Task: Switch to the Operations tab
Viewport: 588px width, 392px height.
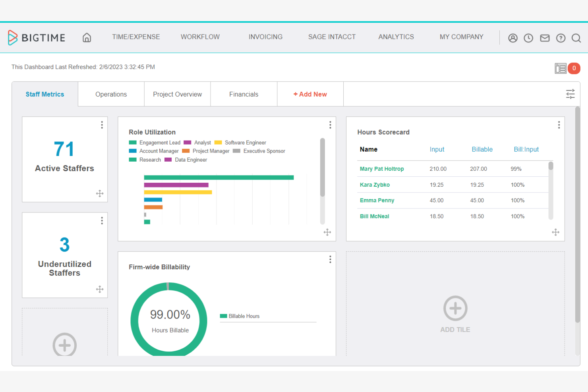Action: pyautogui.click(x=111, y=94)
